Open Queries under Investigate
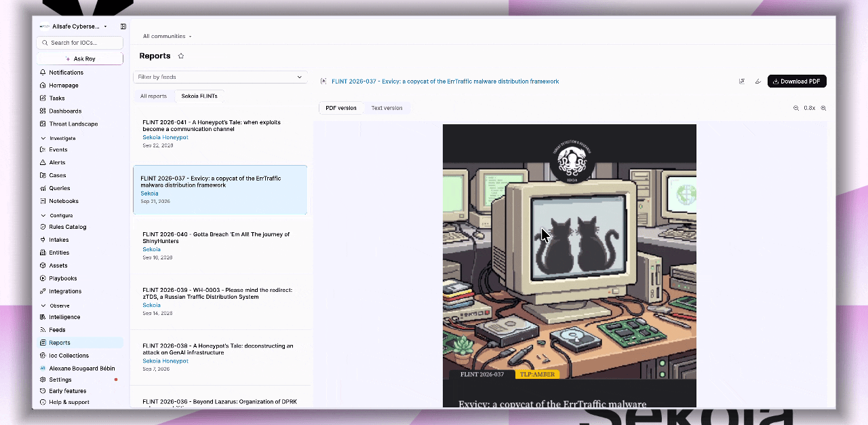This screenshot has height=425, width=868. [60, 188]
